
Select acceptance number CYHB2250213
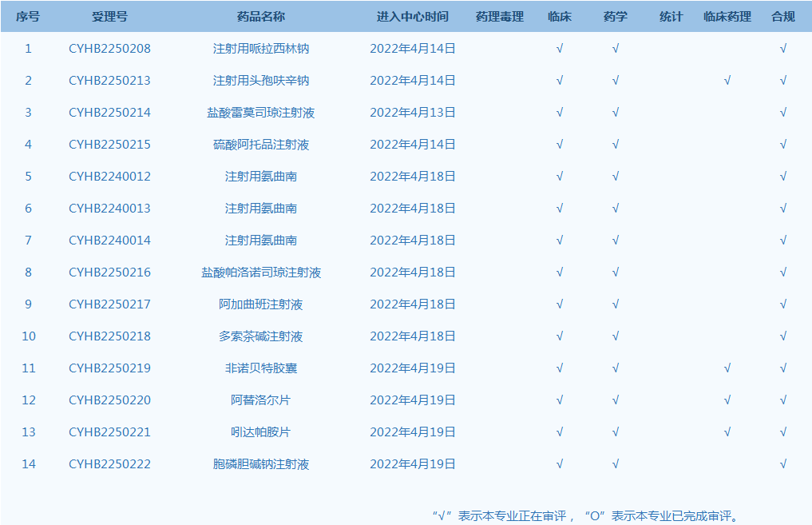109,81
